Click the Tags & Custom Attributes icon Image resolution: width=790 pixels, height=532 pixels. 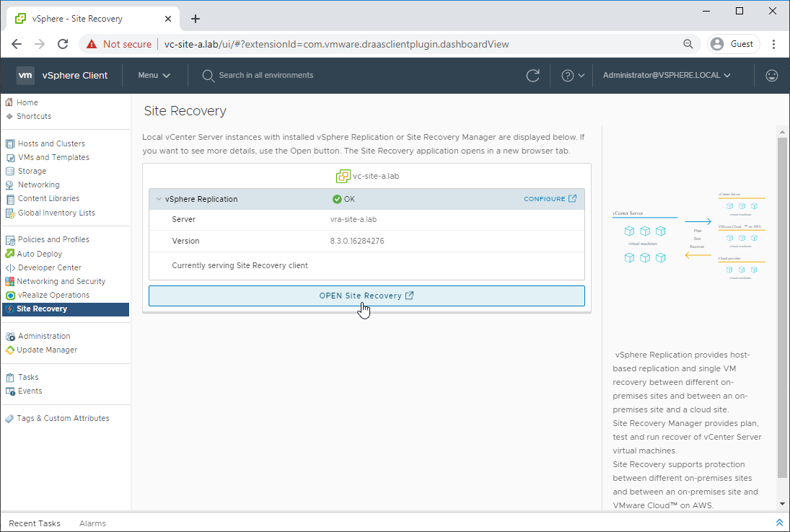pos(9,418)
